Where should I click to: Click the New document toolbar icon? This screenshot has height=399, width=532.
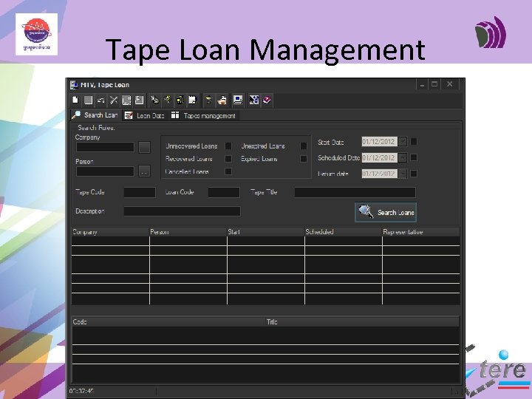(75, 100)
